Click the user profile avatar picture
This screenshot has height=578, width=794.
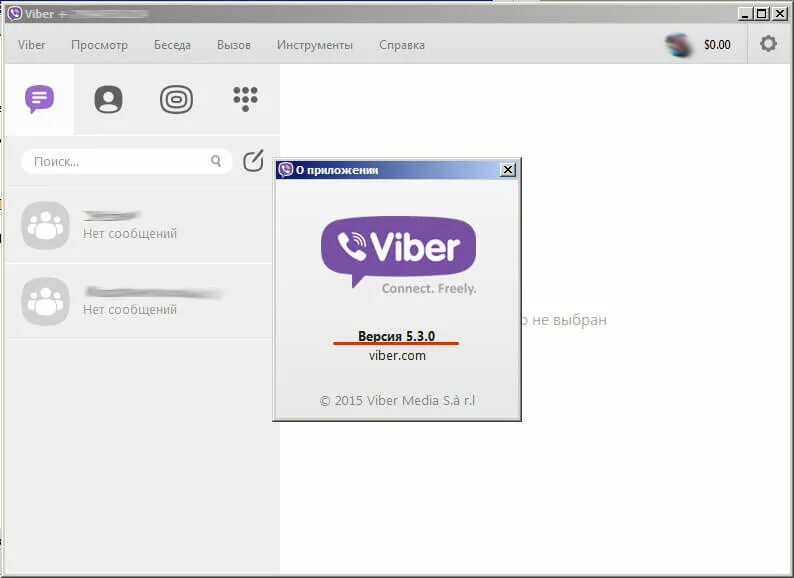click(x=679, y=45)
